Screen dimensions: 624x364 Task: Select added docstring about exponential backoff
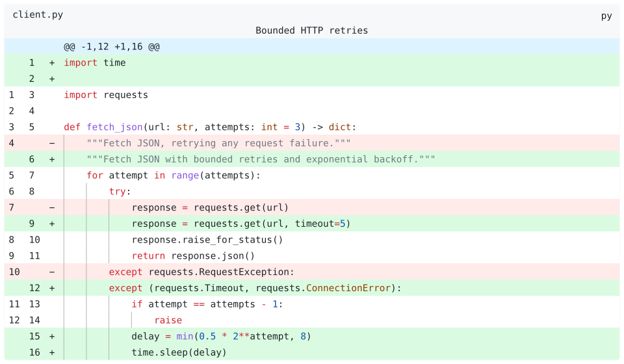[x=312, y=159]
